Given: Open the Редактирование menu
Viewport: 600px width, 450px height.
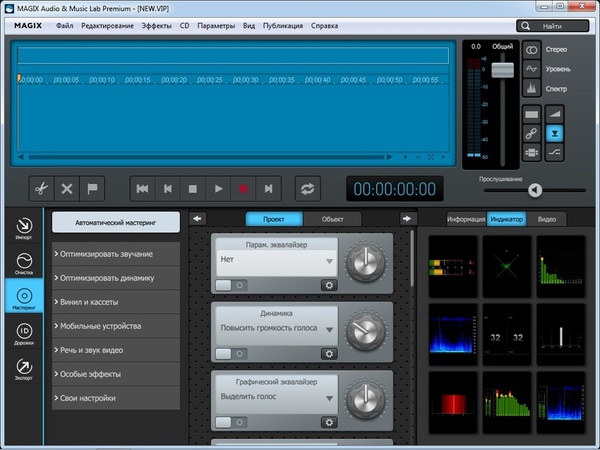Looking at the screenshot, I should [108, 26].
